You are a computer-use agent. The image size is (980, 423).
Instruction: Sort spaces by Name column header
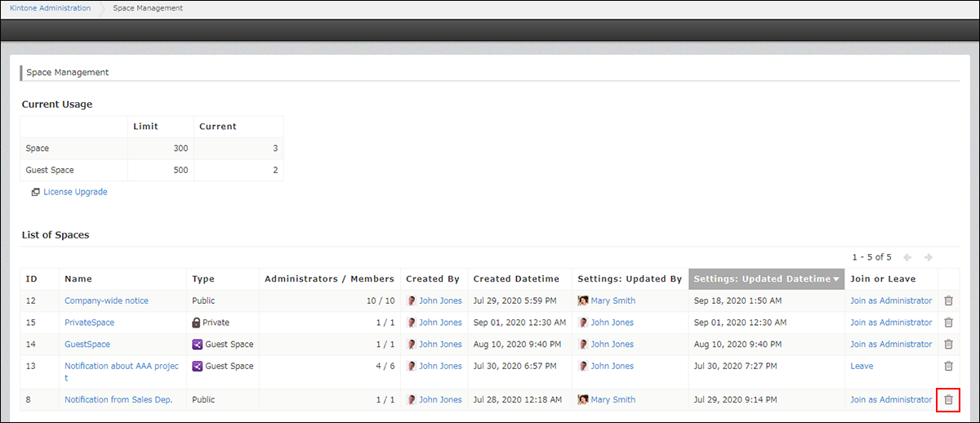pyautogui.click(x=78, y=278)
